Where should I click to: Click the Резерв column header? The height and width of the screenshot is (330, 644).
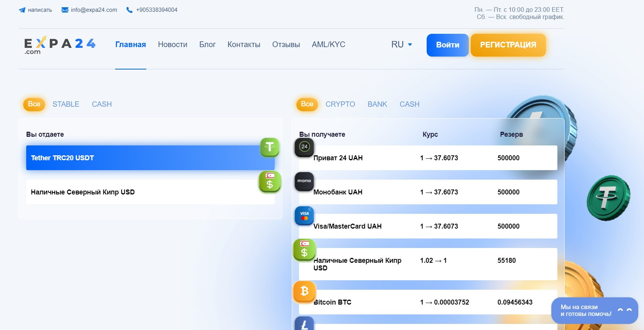click(511, 134)
